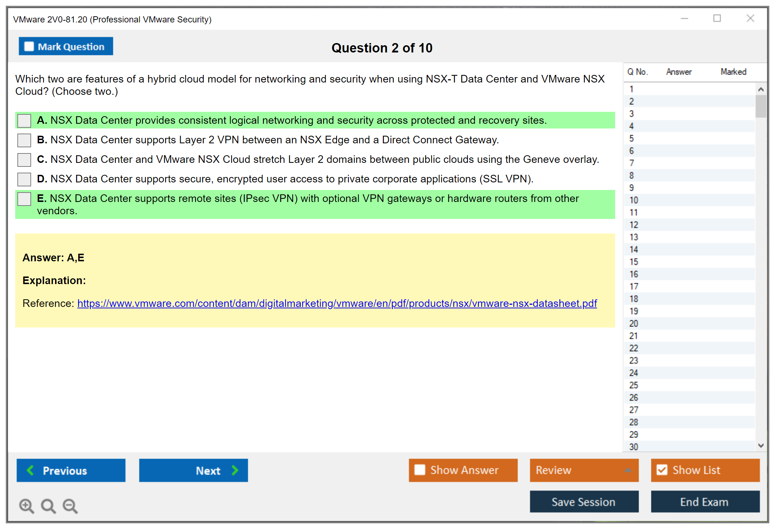Check answer option C checkbox

pos(24,160)
